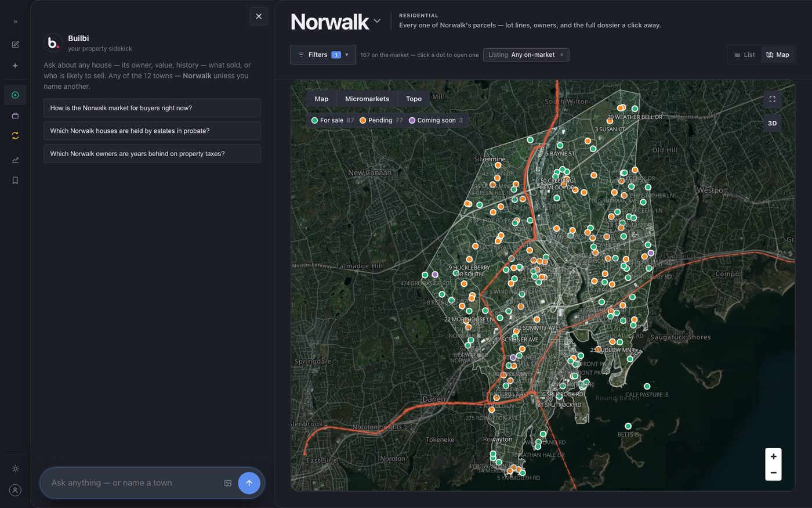Toggle Coming soon legend filter

tap(436, 120)
